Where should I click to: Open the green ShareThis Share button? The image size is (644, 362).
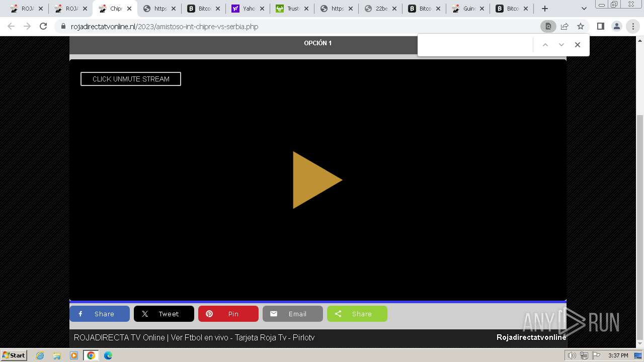pos(357,314)
